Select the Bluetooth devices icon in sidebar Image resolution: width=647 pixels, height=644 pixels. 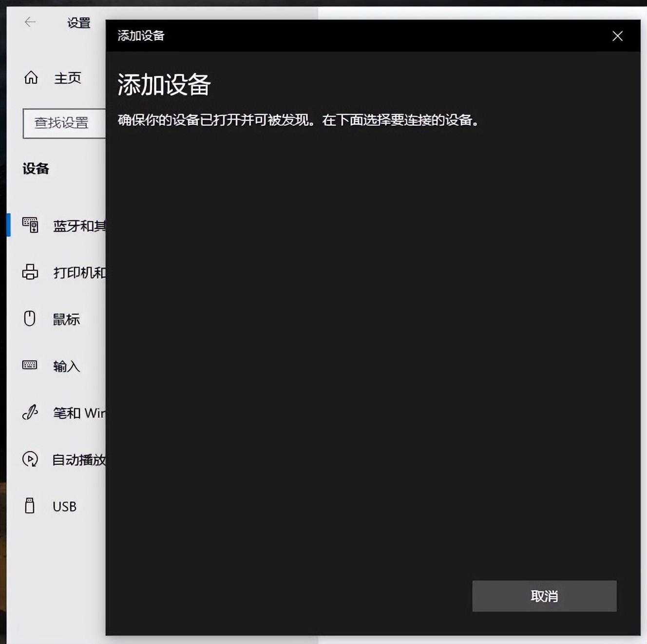(30, 225)
